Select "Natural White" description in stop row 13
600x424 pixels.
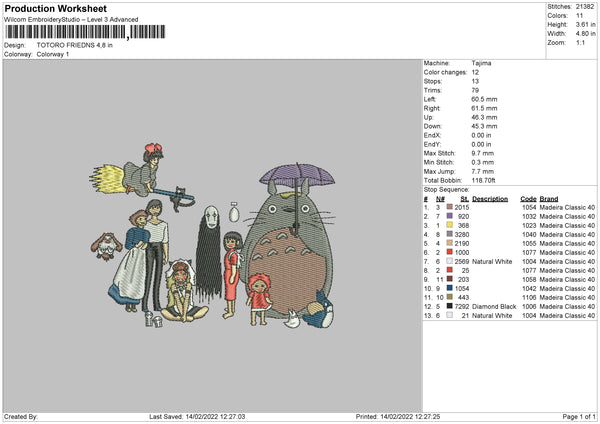pos(492,316)
